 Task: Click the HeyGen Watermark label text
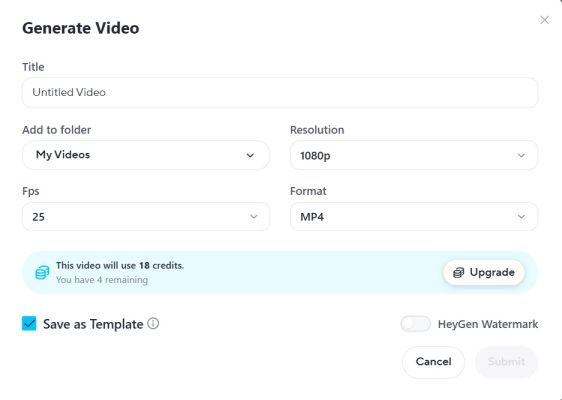pyautogui.click(x=488, y=324)
